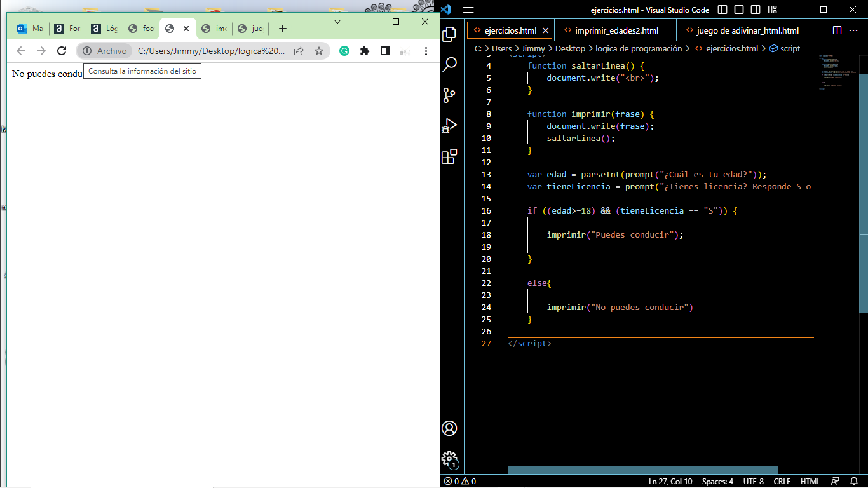Open the Grammarly extension icon

[x=344, y=51]
